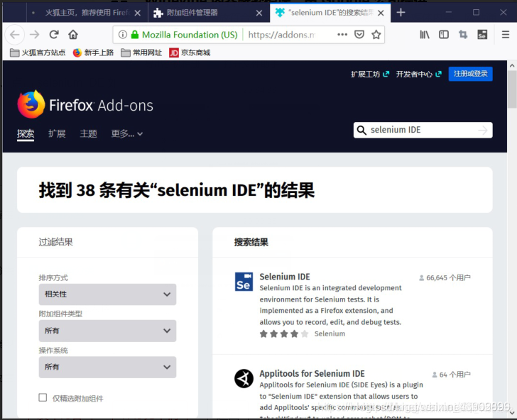Viewport: 517px width, 420px height.
Task: Click the 注册或登录 button
Action: point(471,74)
